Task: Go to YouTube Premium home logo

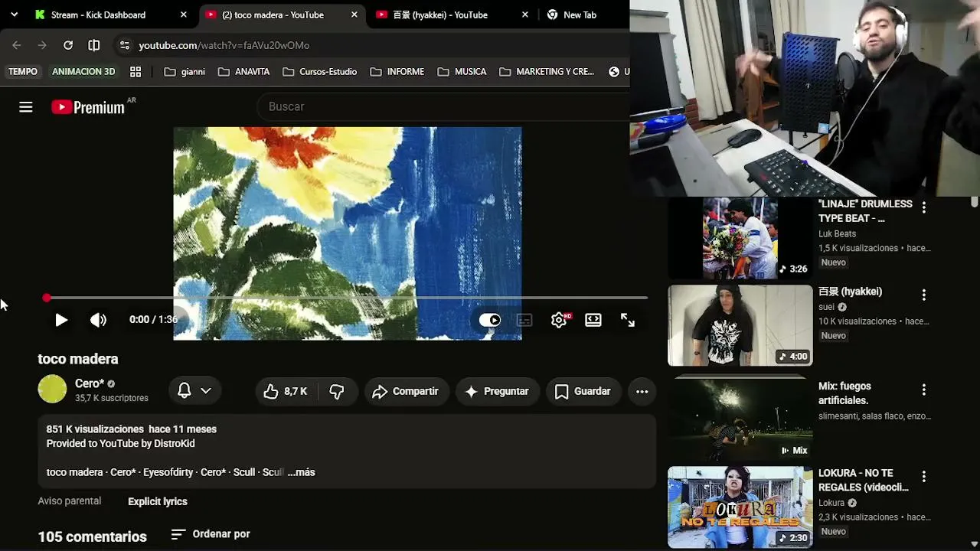Action: click(88, 107)
